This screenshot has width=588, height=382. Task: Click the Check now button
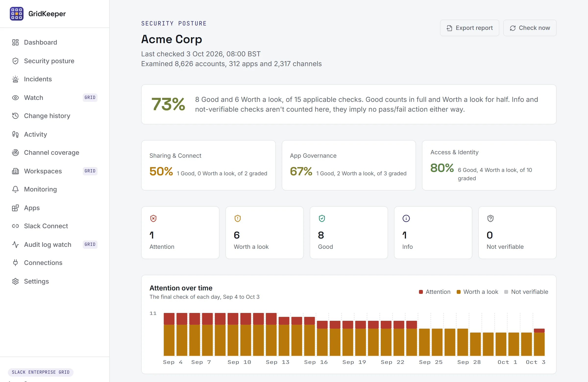pyautogui.click(x=530, y=28)
